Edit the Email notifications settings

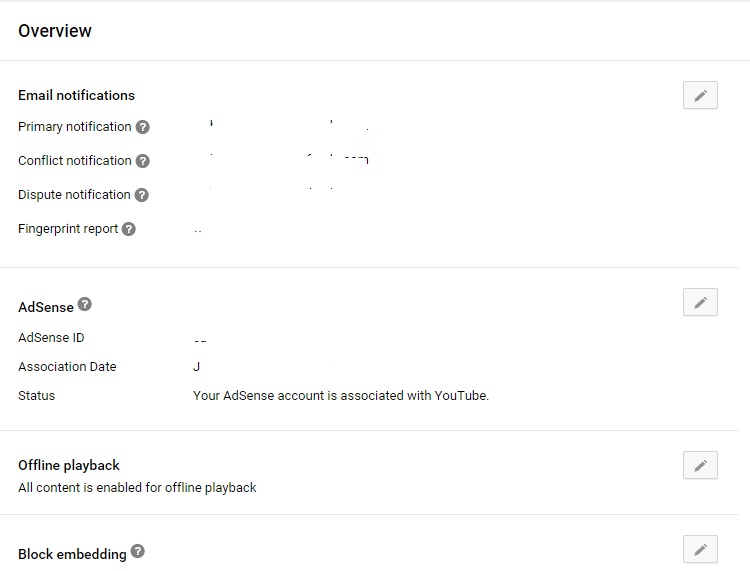point(700,95)
